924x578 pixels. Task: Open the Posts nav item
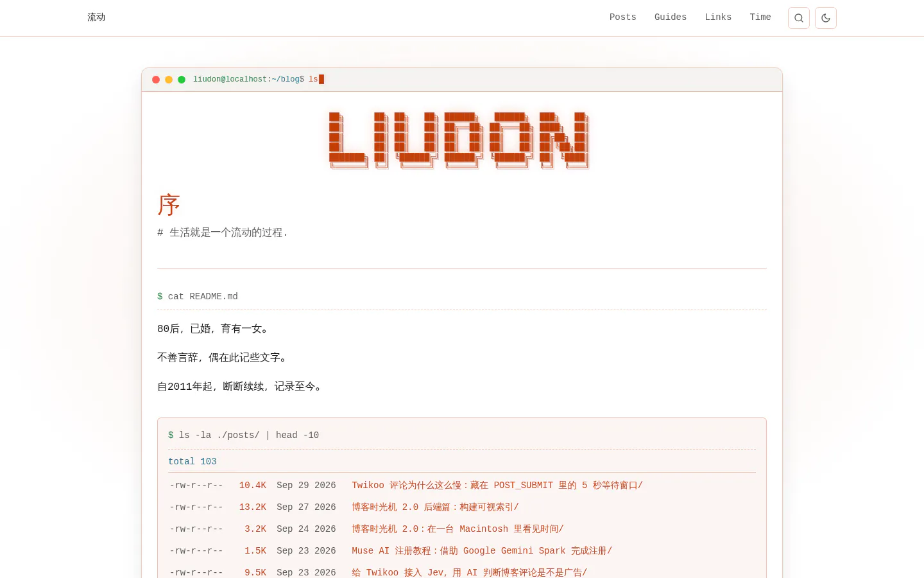(622, 17)
